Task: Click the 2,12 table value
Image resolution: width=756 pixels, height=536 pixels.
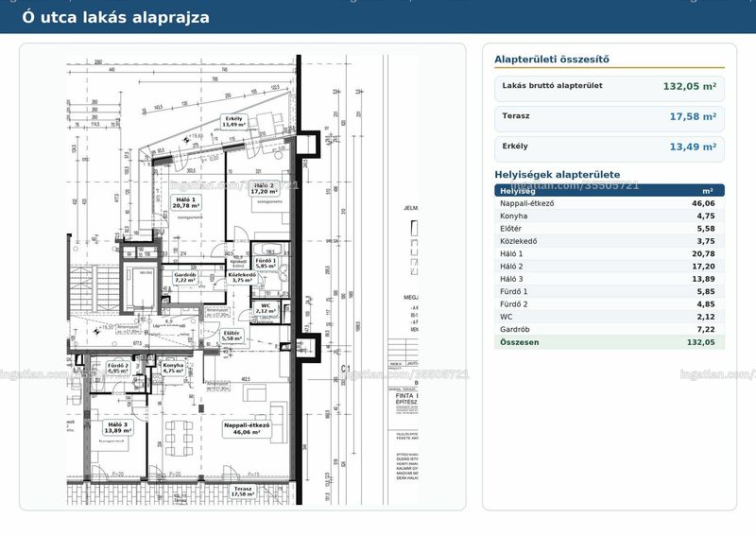Action: [x=705, y=317]
